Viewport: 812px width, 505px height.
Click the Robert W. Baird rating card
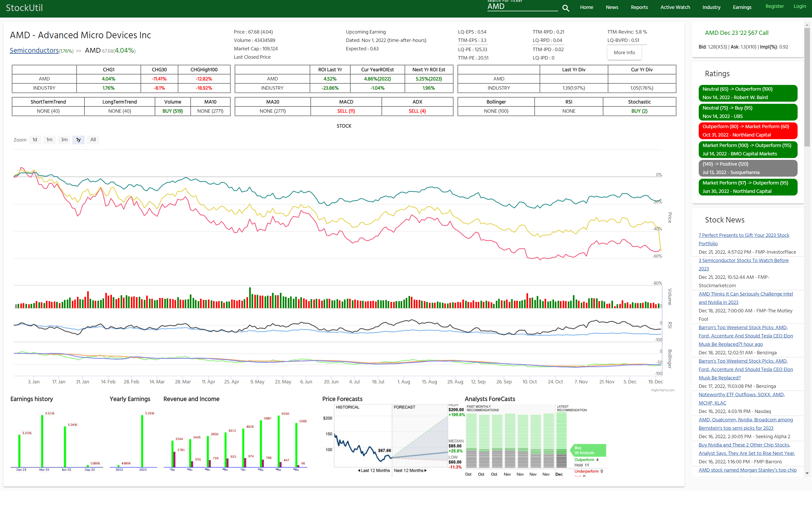click(748, 93)
